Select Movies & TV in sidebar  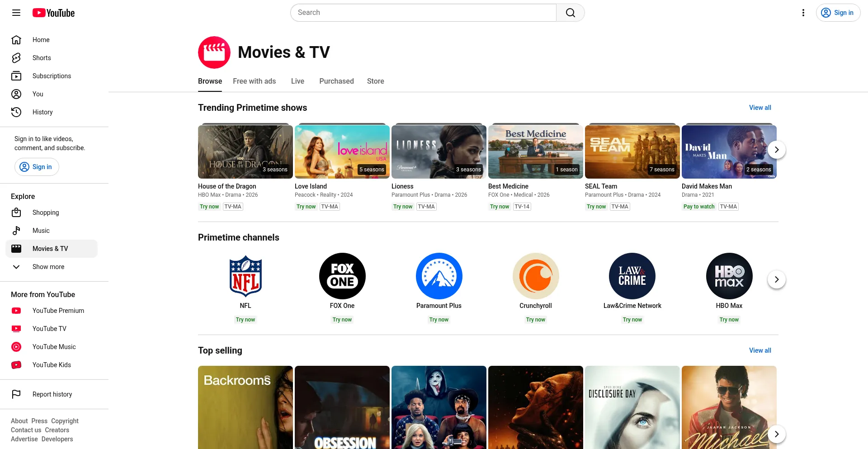click(x=52, y=249)
